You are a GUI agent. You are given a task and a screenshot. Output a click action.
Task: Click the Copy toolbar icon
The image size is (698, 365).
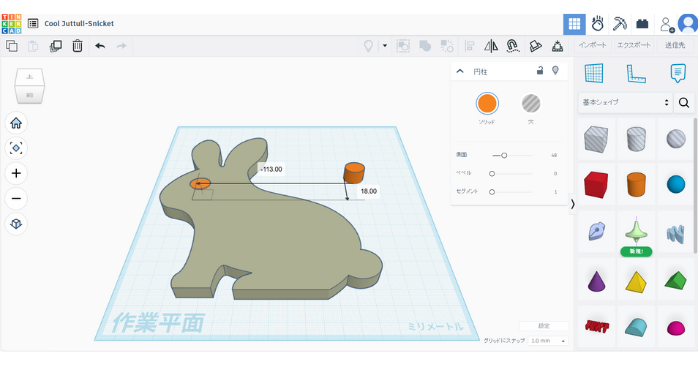[12, 46]
